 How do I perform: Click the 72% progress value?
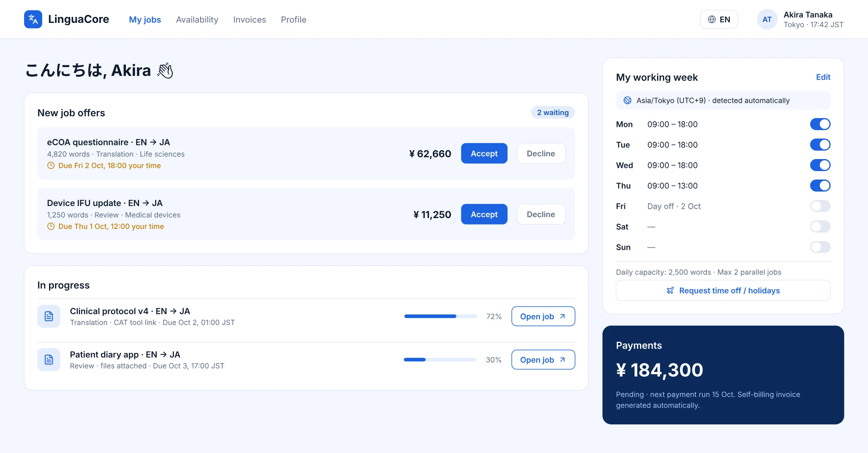point(494,316)
